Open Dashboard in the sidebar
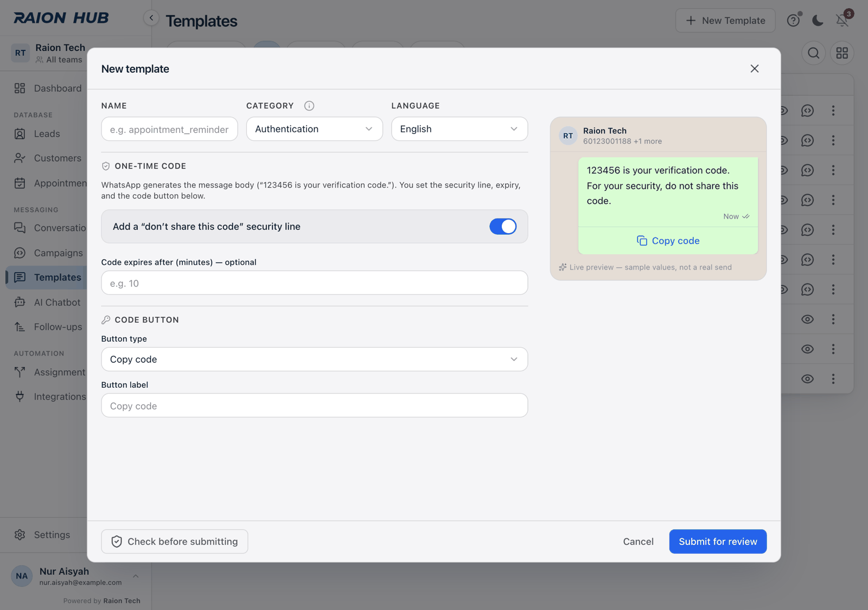Image resolution: width=868 pixels, height=610 pixels. (48, 88)
